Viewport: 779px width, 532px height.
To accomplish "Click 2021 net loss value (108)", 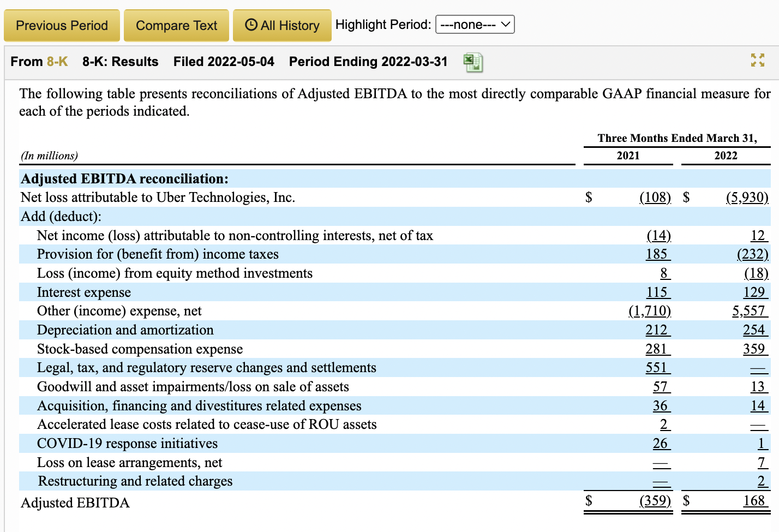I will (x=655, y=198).
